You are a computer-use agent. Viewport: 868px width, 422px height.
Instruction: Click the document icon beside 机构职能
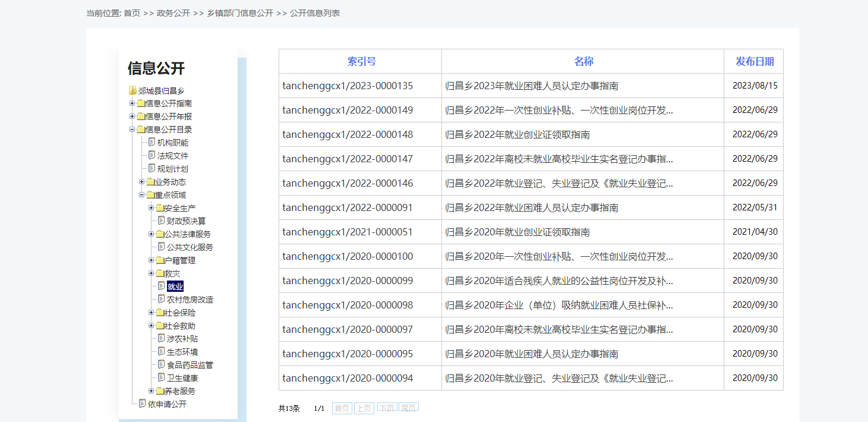(x=151, y=142)
